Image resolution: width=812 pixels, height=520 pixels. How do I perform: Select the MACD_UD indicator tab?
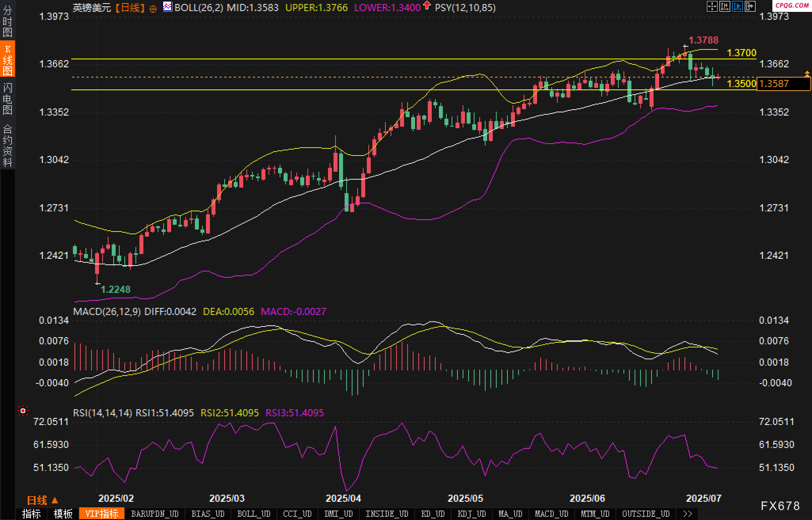click(x=551, y=514)
